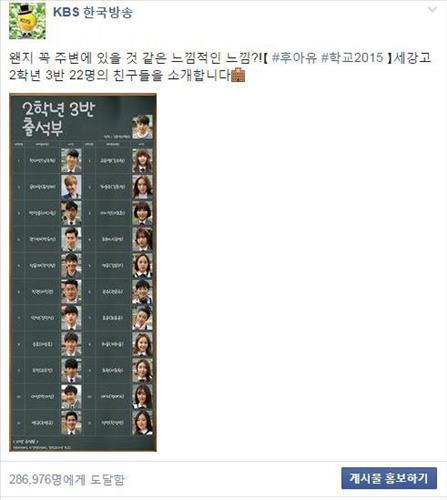This screenshot has width=447, height=500.
Task: Click the short-bob-haired girl photo in right column
Action: click(x=142, y=213)
